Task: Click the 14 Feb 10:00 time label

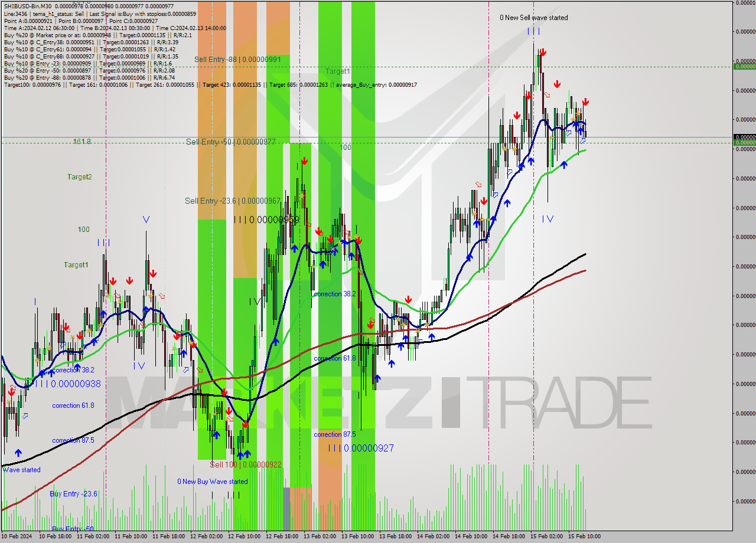Action: (x=471, y=537)
